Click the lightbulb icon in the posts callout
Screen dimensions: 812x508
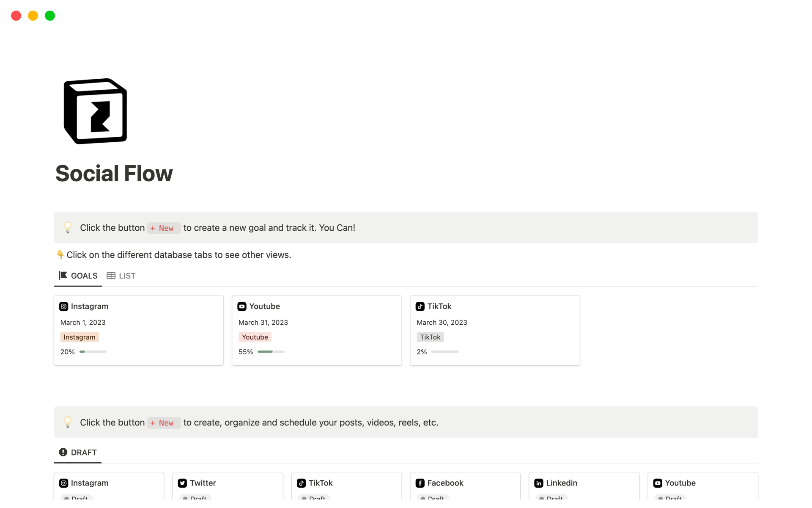click(x=68, y=422)
